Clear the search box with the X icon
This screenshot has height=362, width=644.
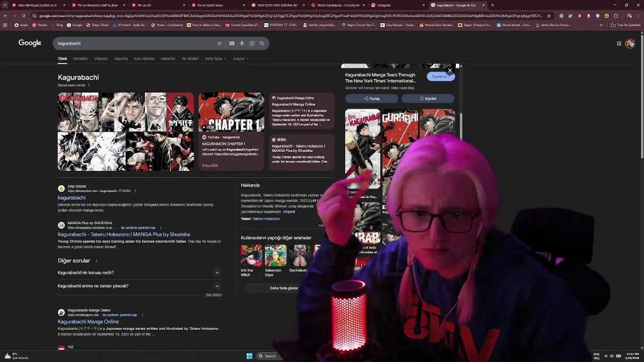coord(219,44)
